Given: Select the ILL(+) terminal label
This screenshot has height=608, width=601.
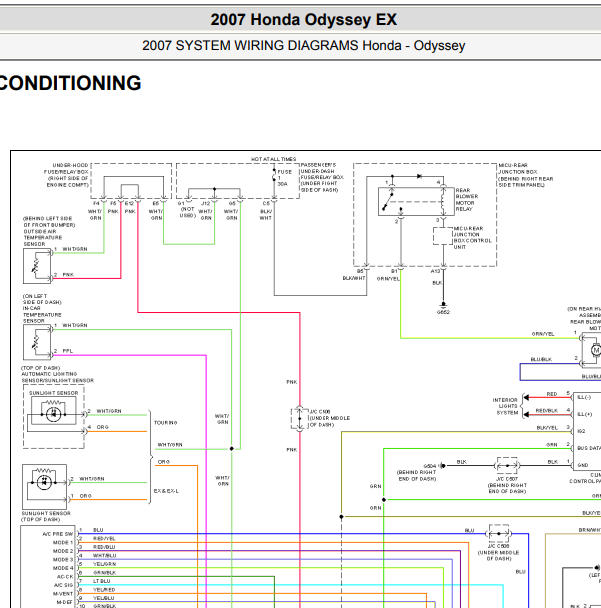Looking at the screenshot, I should (x=585, y=414).
